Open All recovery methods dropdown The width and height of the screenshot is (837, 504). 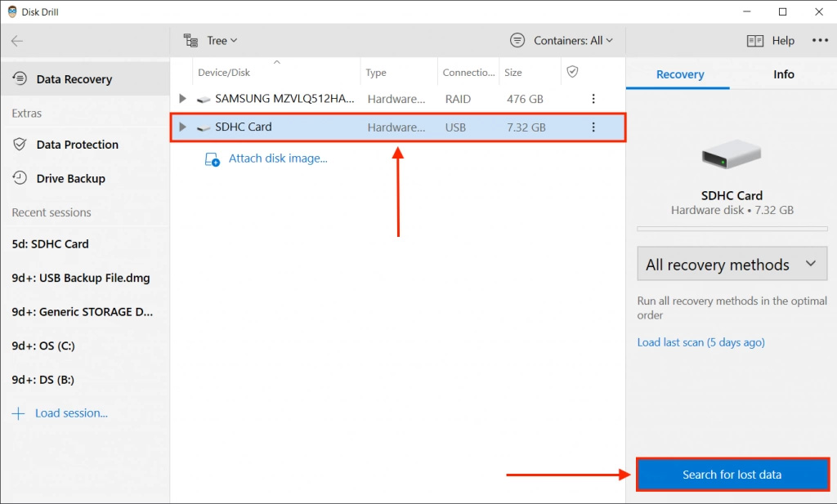732,264
